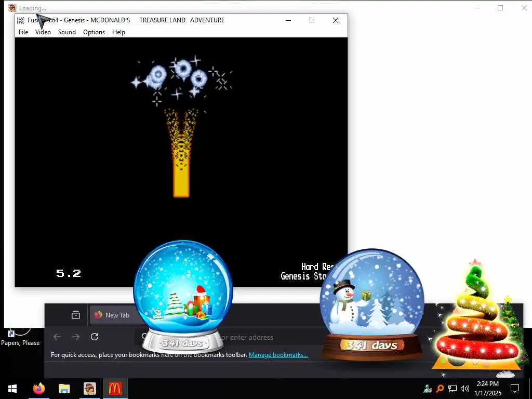This screenshot has width=532, height=399.
Task: Open the Sound menu in Fusion
Action: (67, 32)
